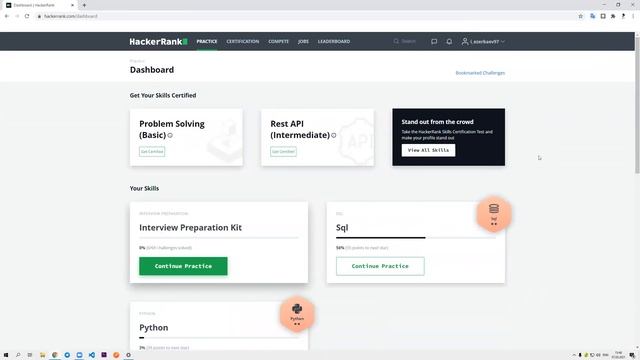Click the Interview Preparation Kit title

pos(190,227)
